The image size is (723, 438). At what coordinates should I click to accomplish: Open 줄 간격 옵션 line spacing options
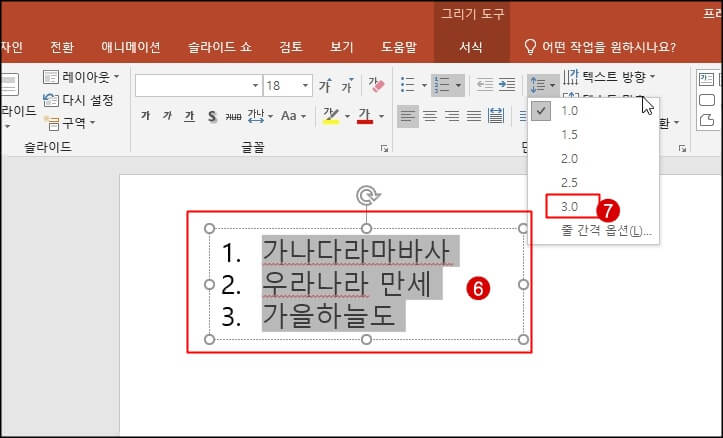click(593, 230)
